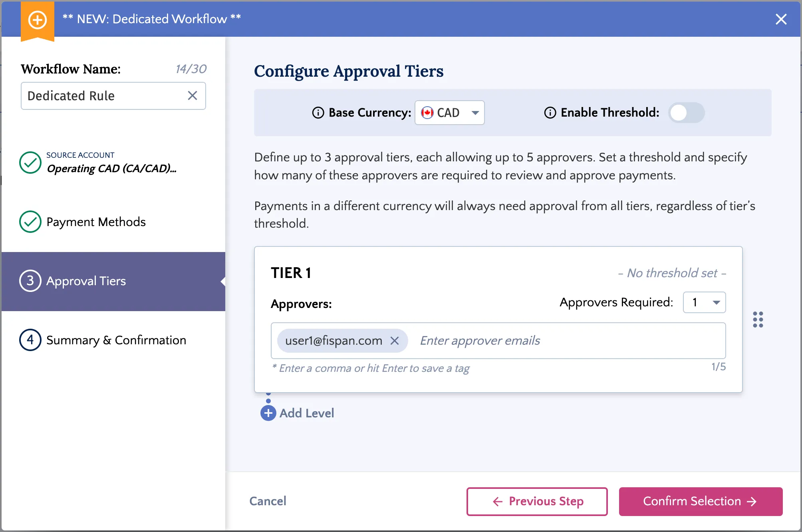Screen dimensions: 802x532
Task: Click the Payment Methods green checkmark icon
Action: click(x=30, y=222)
